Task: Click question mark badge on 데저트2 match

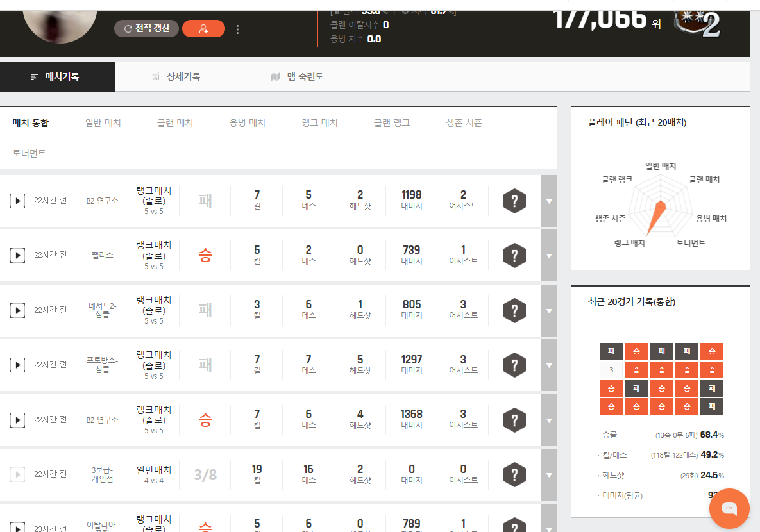Action: 514,310
